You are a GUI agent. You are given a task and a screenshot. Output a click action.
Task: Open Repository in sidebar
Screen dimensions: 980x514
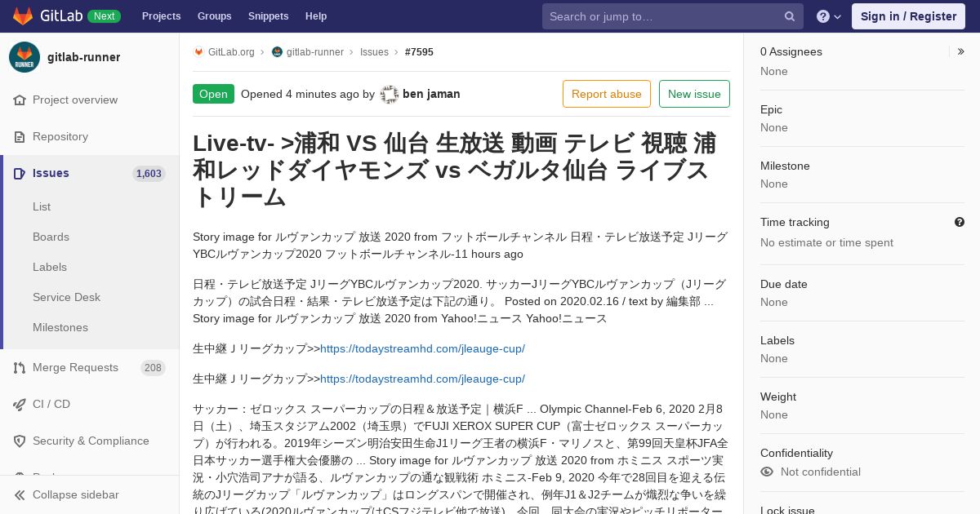pos(60,137)
